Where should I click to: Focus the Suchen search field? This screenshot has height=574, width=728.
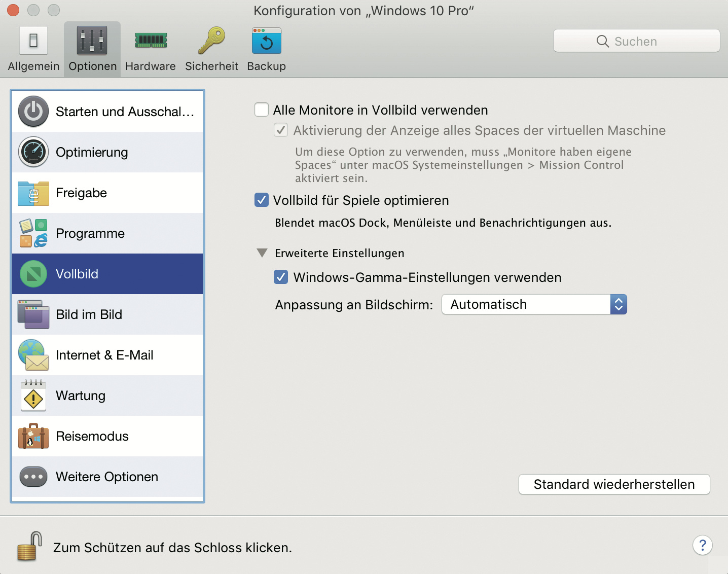pyautogui.click(x=637, y=41)
